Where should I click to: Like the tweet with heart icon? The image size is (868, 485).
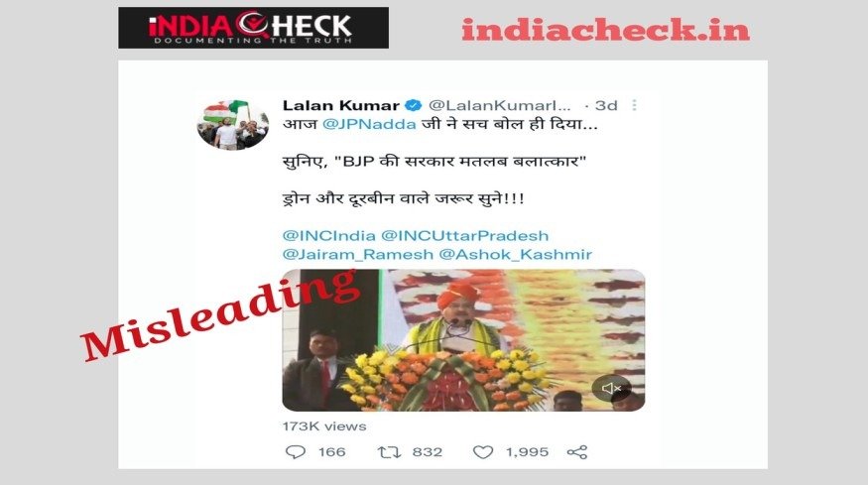click(483, 452)
